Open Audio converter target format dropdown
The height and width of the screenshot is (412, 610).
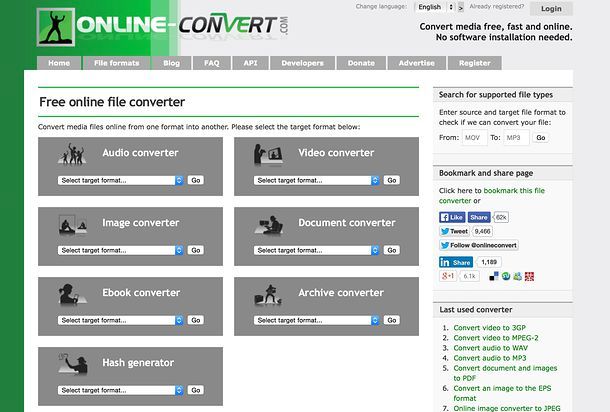coord(121,180)
